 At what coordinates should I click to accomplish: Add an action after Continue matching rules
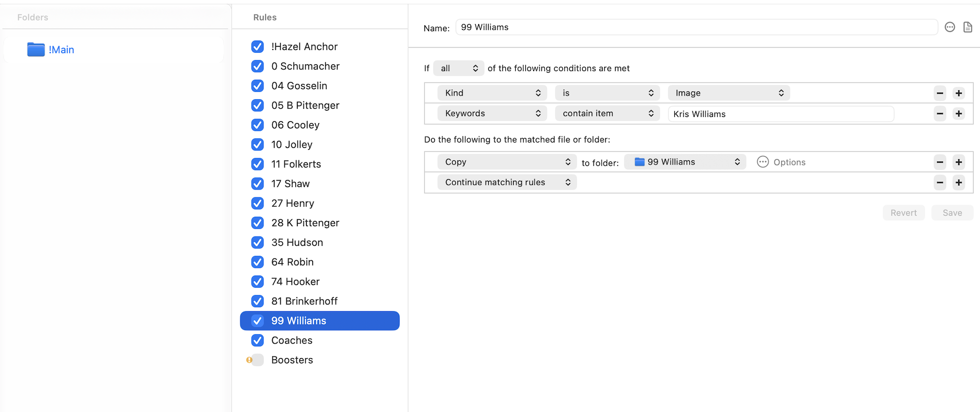959,183
